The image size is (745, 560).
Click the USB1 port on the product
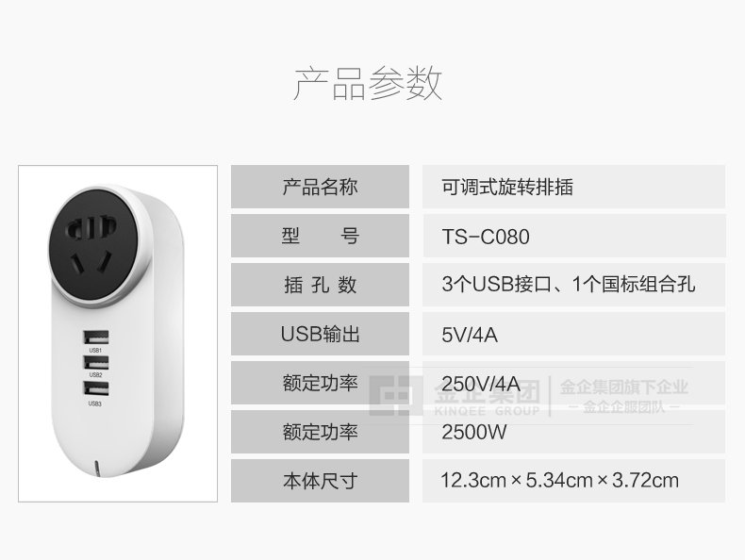pyautogui.click(x=96, y=338)
